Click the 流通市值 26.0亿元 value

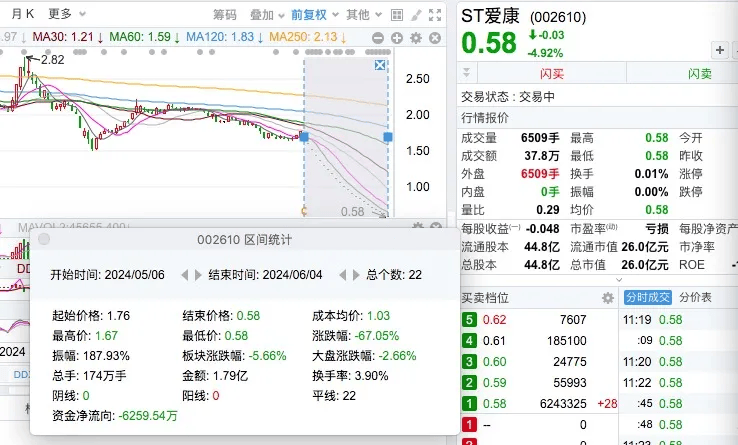(644, 247)
